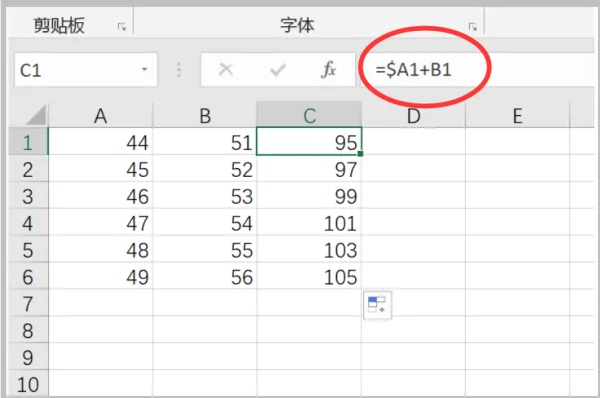Select cell A5 containing 48

[x=101, y=249]
